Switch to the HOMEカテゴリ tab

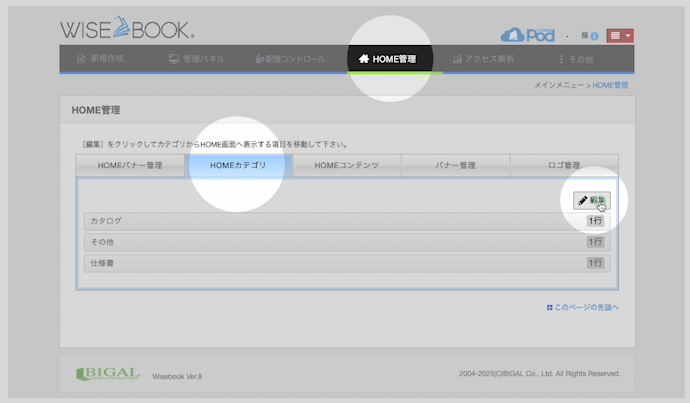click(238, 165)
